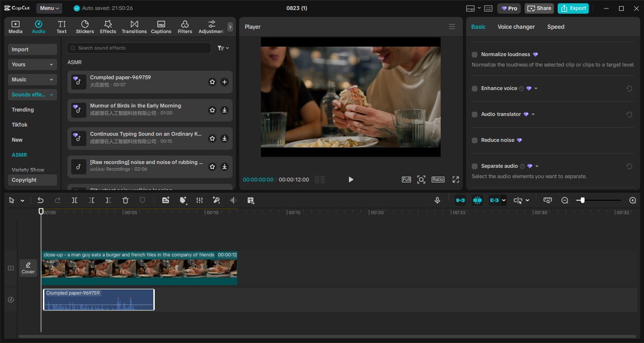Click the Import button
This screenshot has width=644, height=343.
32,49
